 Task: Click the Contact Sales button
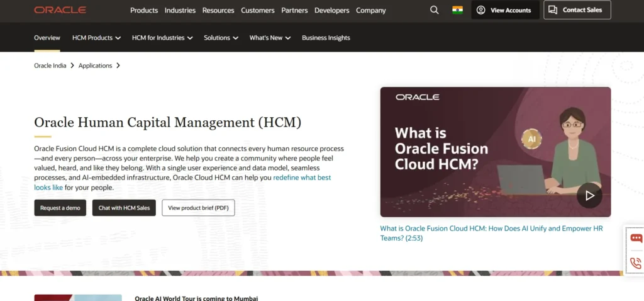click(x=577, y=10)
